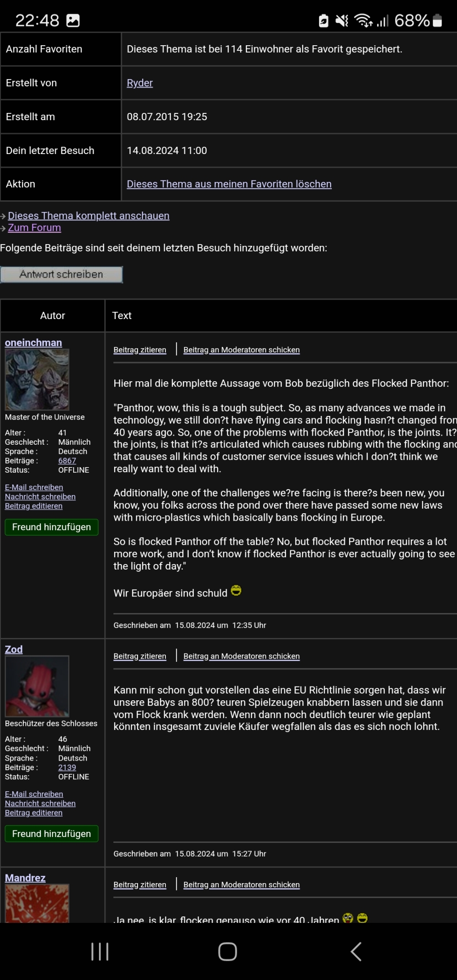Screen dimensions: 457x980
Task: Tap the battery icon in status bar
Action: coord(437,20)
